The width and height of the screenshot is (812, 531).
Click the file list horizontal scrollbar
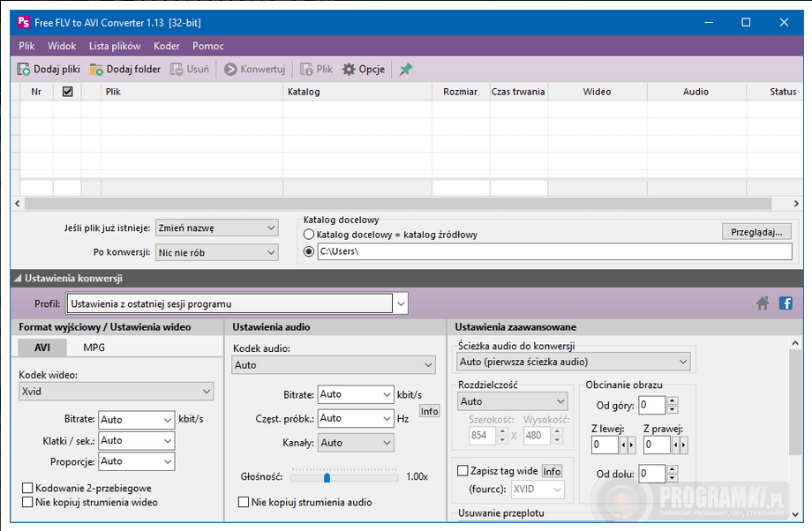pos(398,204)
